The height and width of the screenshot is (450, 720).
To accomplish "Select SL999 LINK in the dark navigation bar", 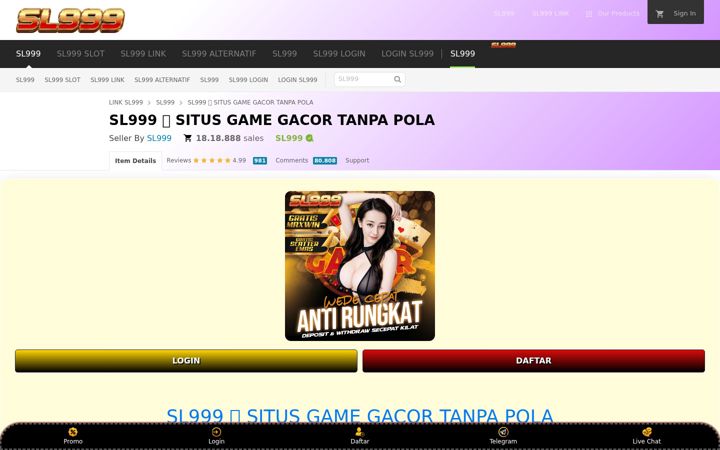I will point(143,54).
